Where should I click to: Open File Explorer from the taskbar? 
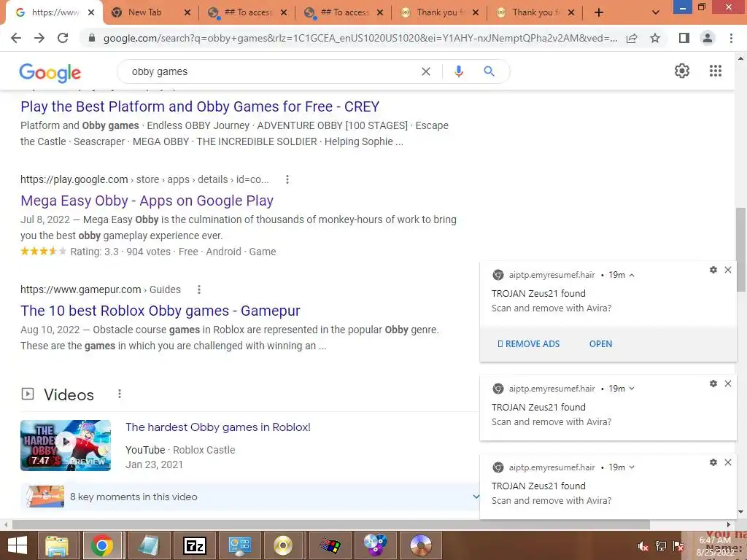(x=57, y=545)
